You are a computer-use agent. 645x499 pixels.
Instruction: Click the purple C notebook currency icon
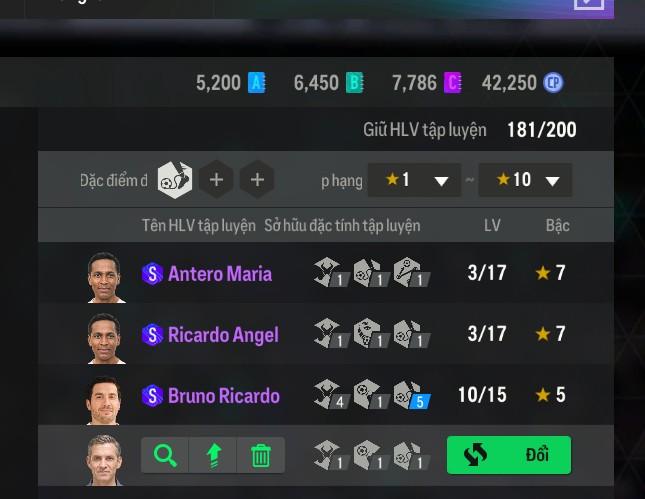point(452,83)
